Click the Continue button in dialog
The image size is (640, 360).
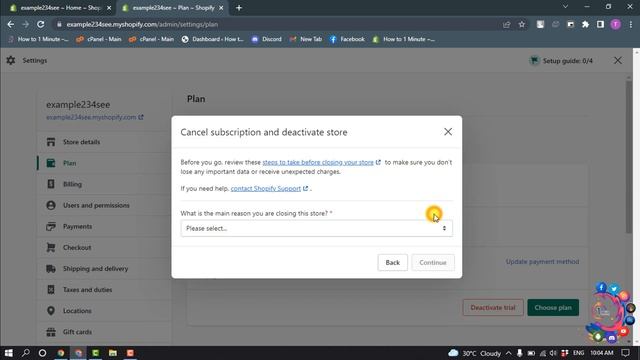click(433, 262)
